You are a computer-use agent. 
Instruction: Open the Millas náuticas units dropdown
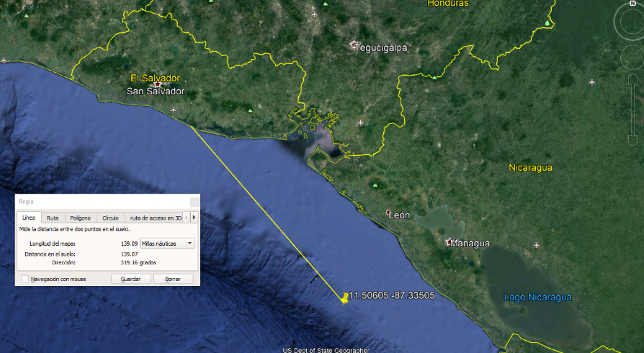(x=168, y=243)
